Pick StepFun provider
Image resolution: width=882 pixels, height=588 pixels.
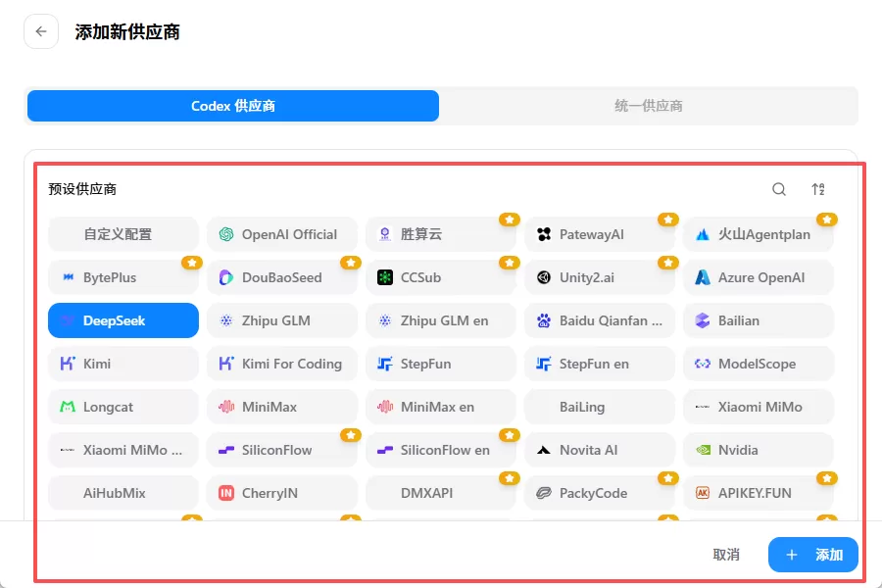coord(440,364)
